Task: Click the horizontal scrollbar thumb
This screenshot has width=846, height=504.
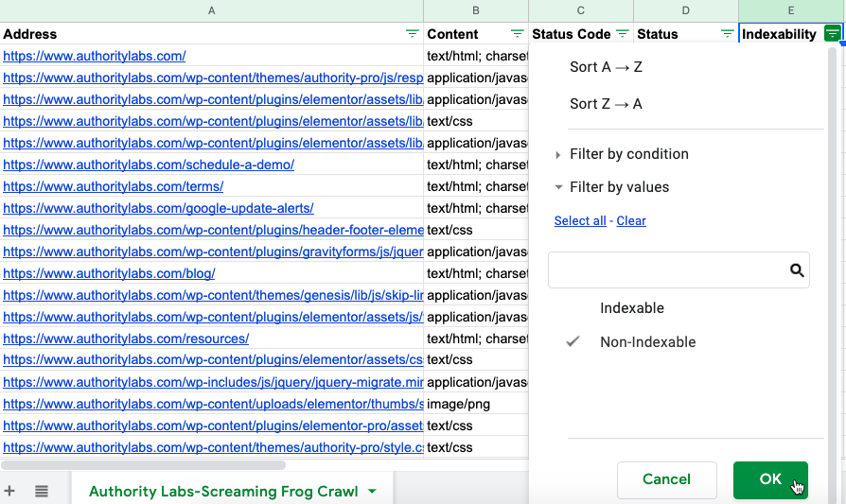Action: [142, 464]
